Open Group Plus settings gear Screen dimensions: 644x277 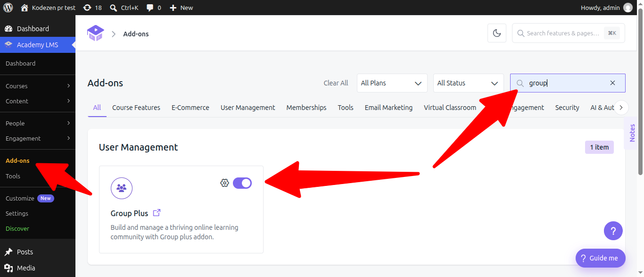click(224, 183)
